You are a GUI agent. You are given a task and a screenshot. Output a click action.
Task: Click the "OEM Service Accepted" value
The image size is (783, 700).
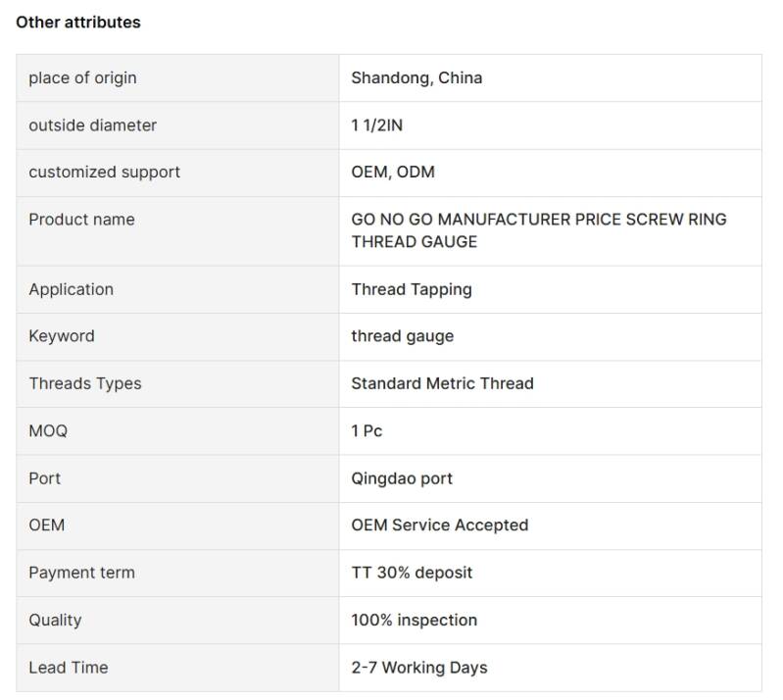point(439,525)
